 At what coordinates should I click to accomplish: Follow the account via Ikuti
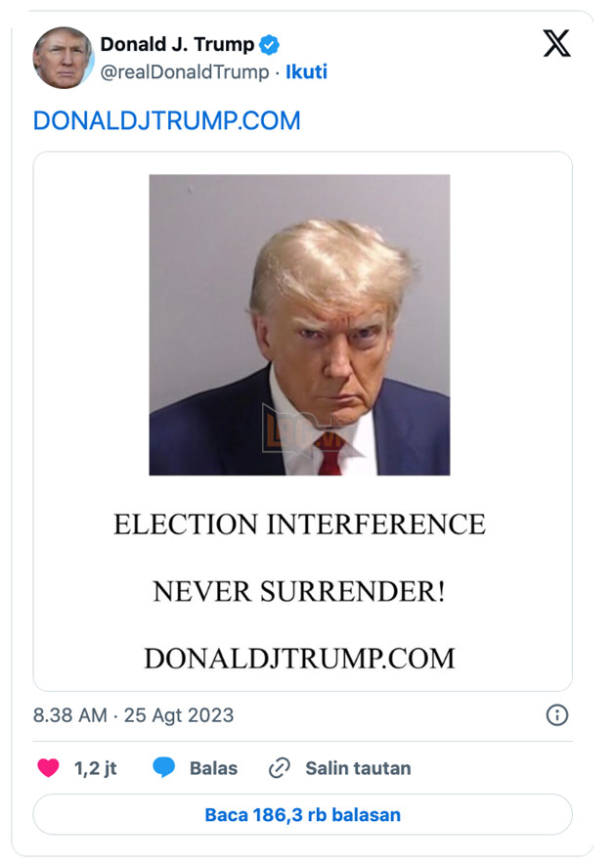(306, 71)
